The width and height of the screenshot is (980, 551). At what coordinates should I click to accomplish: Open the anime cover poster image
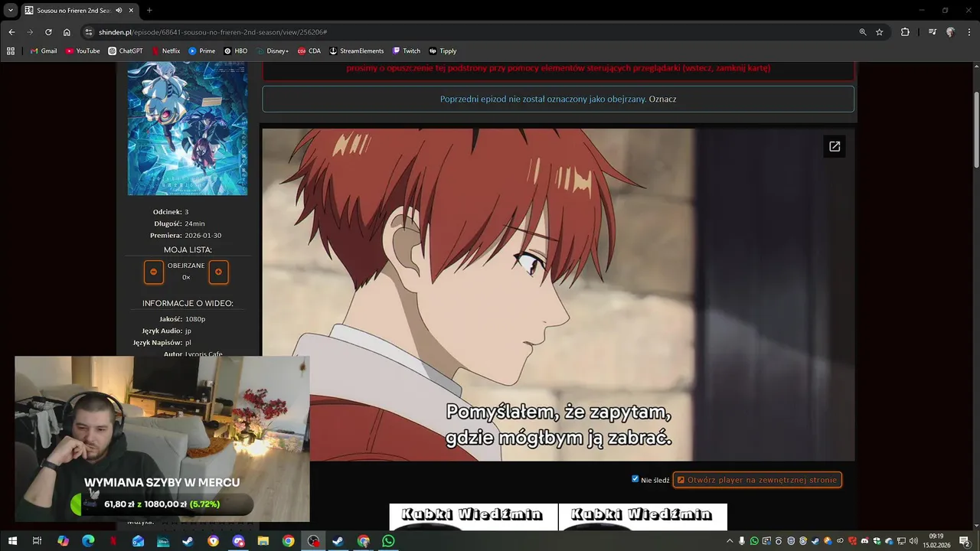coord(188,129)
